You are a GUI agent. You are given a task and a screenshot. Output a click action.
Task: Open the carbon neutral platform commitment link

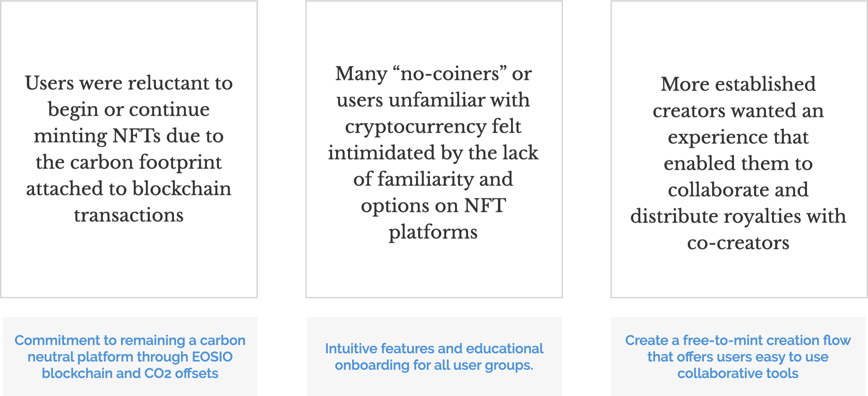[x=130, y=340]
